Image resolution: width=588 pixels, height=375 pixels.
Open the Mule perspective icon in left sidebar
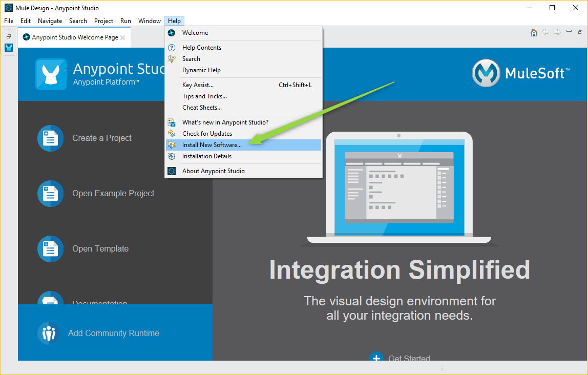pos(8,48)
